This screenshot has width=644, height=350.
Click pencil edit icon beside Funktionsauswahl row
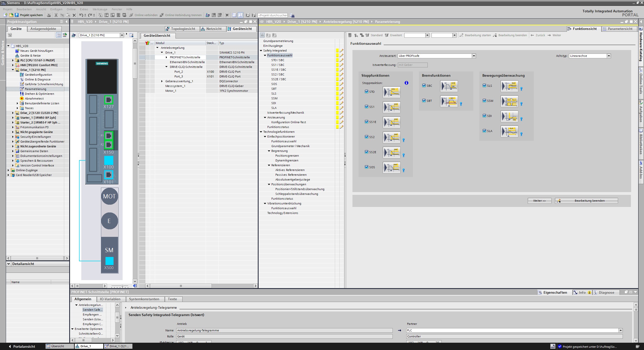[x=342, y=55]
